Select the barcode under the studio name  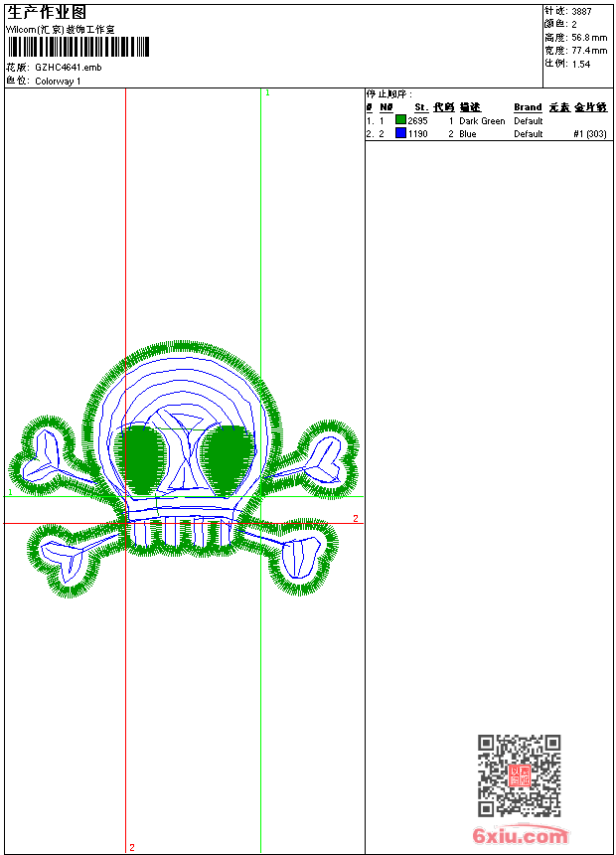(78, 47)
